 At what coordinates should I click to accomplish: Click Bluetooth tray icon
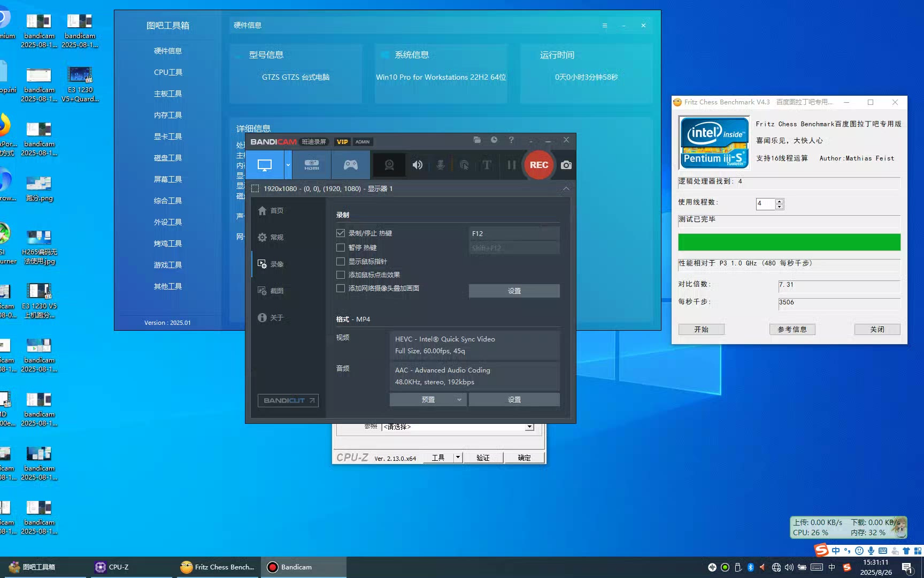[750, 567]
